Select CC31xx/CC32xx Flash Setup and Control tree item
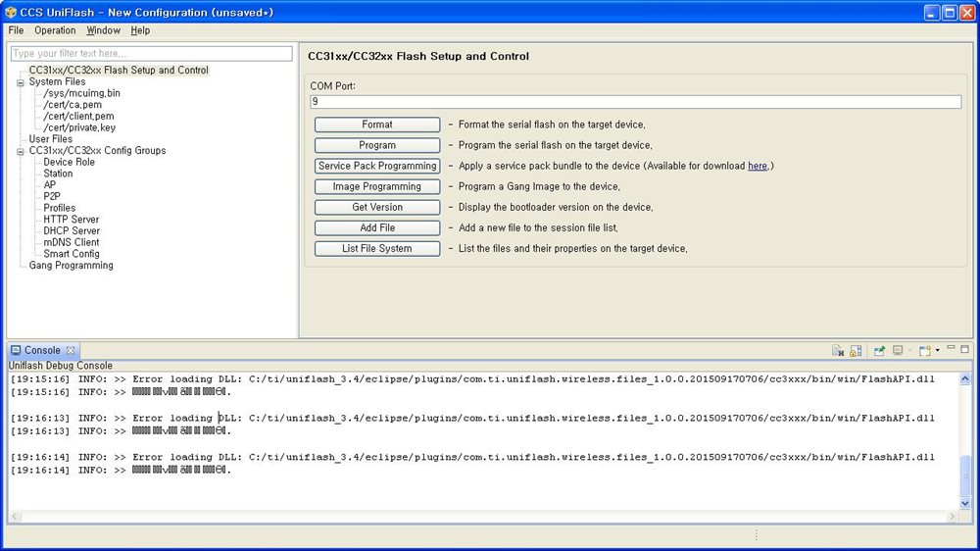The image size is (980, 551). point(119,70)
